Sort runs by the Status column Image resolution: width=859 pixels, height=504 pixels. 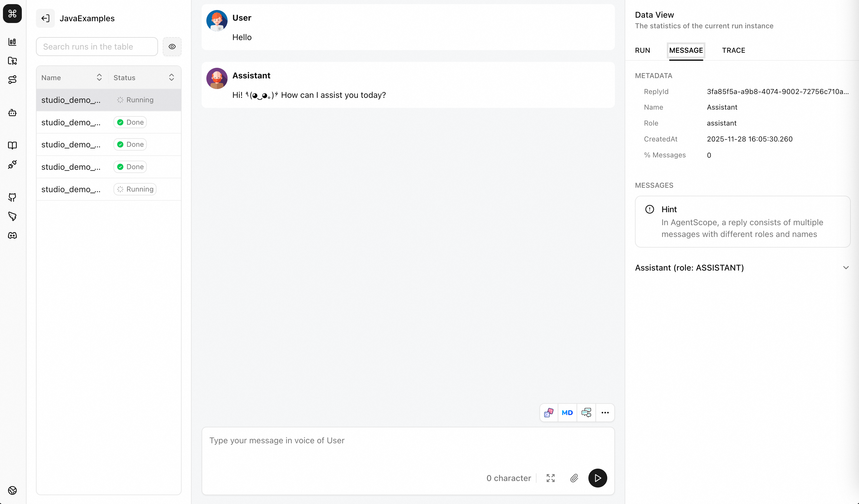(172, 77)
